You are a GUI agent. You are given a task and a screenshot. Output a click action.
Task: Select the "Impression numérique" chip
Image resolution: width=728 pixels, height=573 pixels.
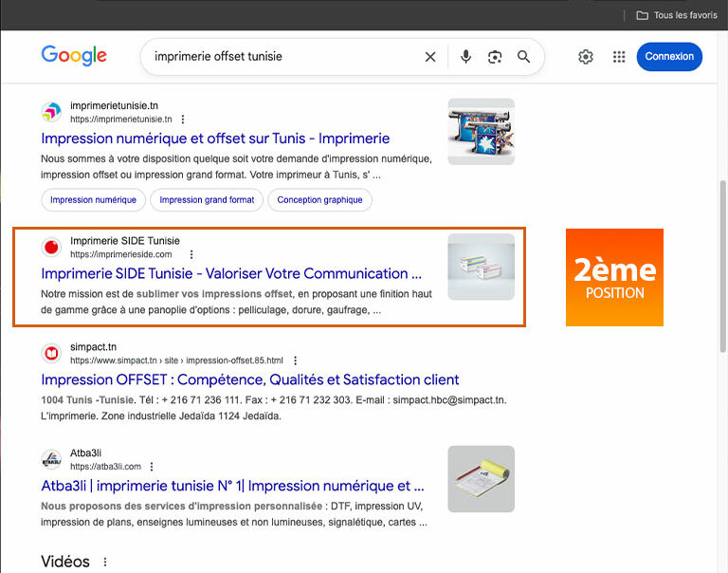[x=93, y=200]
